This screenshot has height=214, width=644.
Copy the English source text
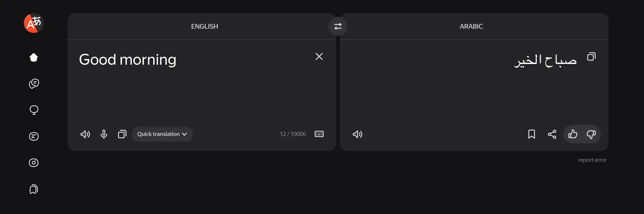click(122, 134)
